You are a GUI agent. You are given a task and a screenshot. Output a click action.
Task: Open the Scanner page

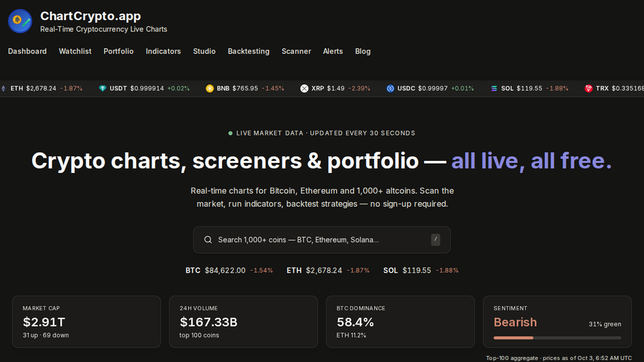coord(296,52)
